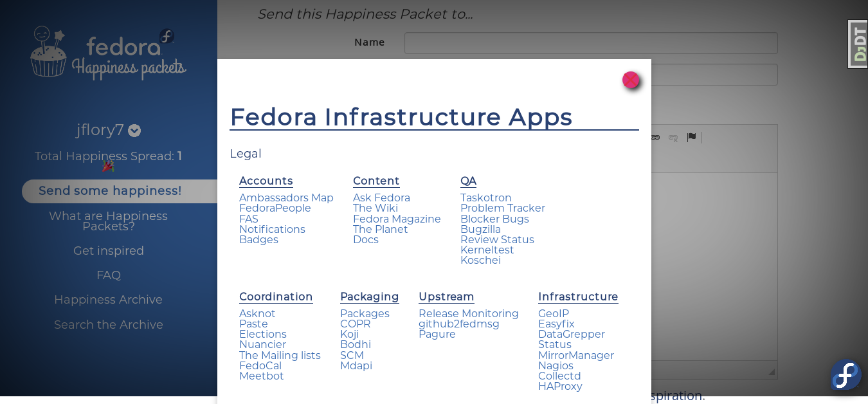Click the Fedora Happiness Packets cupcake logo
Screen dimensions: 868x404
[x=108, y=53]
